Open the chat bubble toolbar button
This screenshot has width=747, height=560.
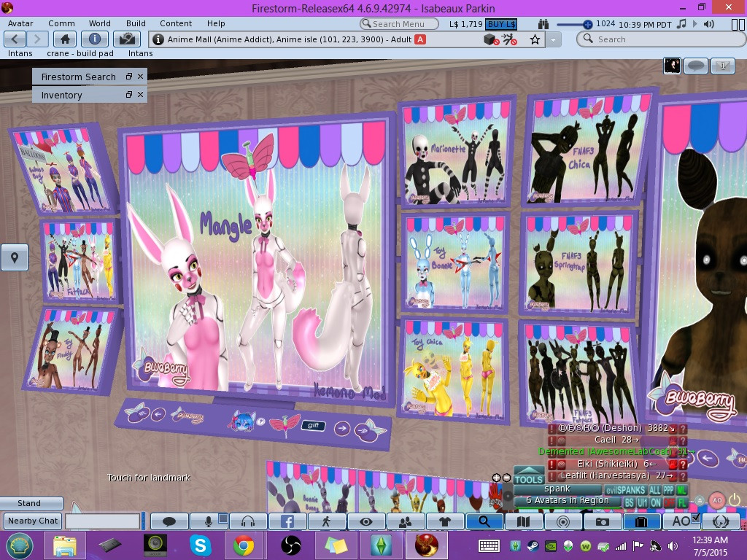[169, 521]
